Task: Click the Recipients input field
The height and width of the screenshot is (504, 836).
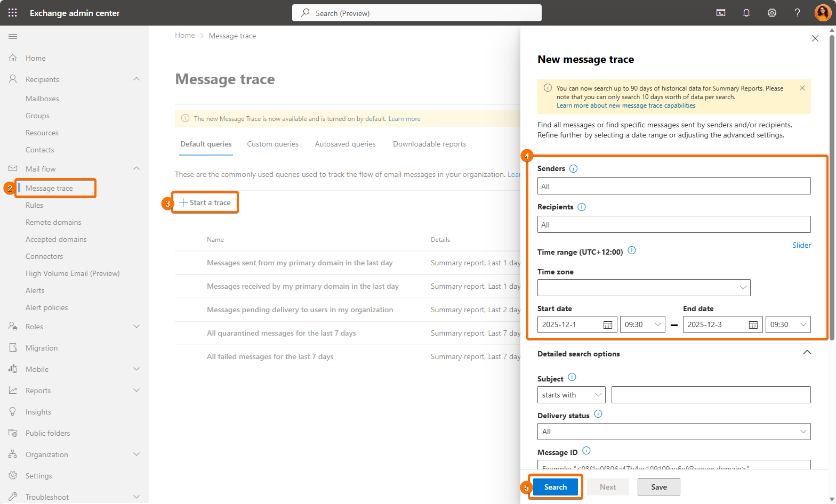Action: (x=673, y=224)
